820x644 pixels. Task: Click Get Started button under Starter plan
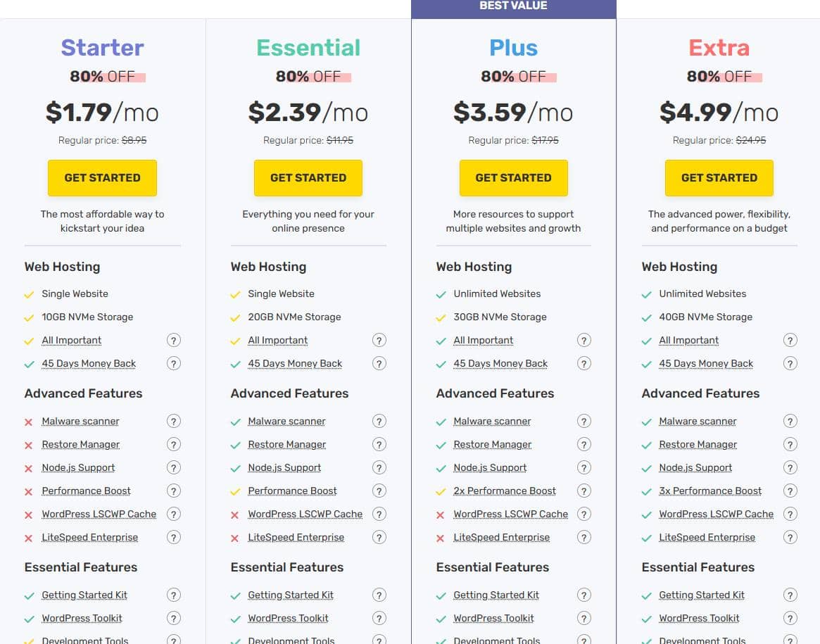point(102,178)
